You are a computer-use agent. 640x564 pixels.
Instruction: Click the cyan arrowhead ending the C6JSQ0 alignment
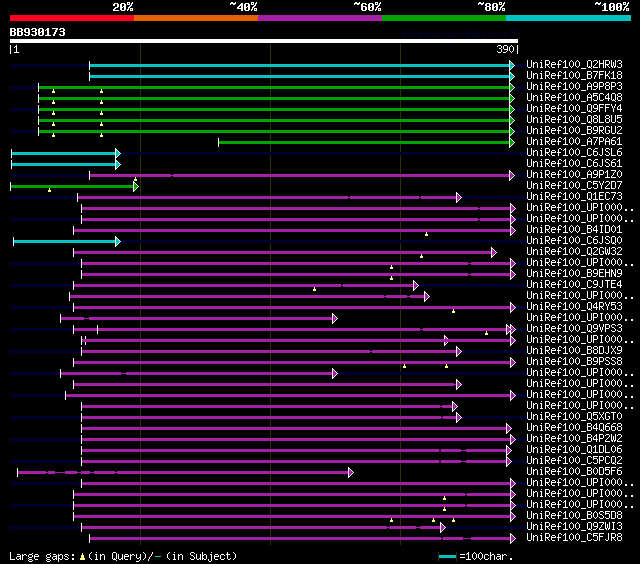118,242
